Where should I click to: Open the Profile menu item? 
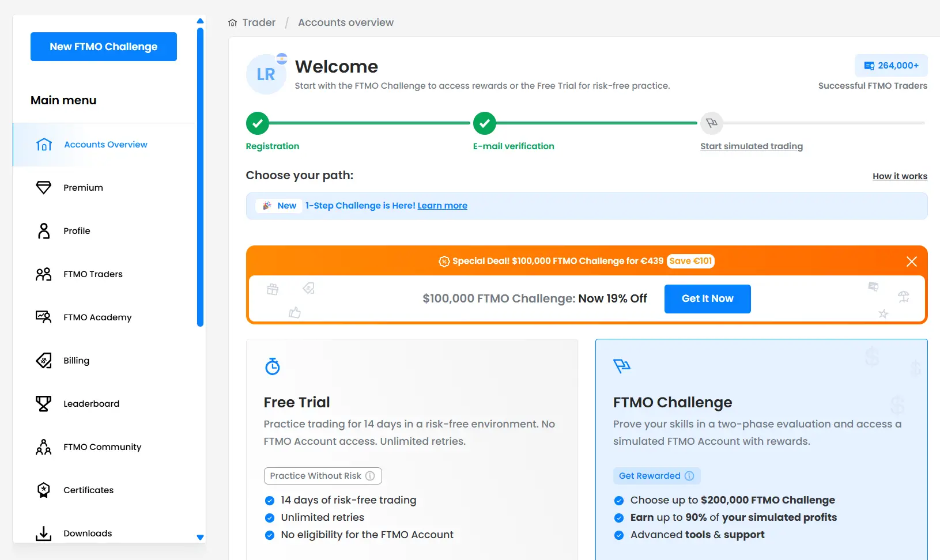point(104,231)
